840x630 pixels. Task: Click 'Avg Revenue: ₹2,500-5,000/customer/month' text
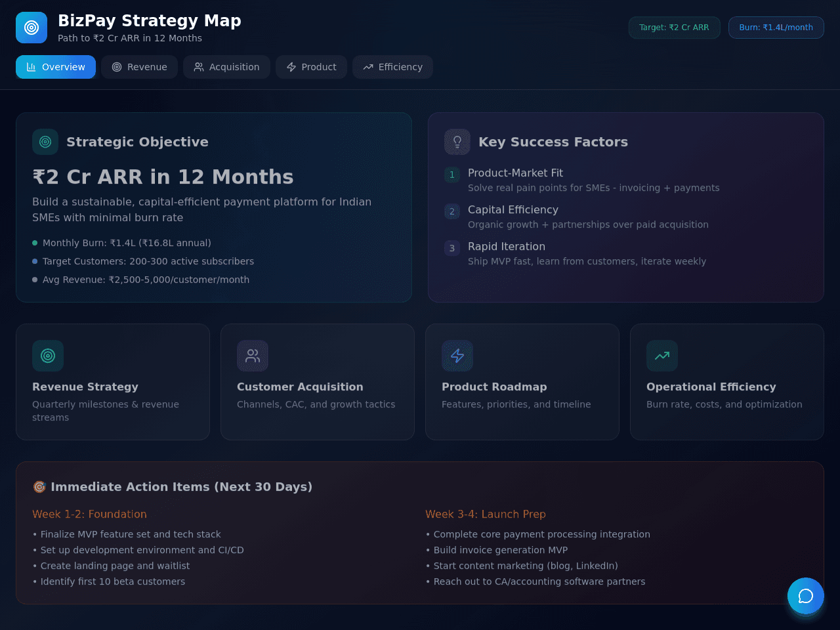146,280
